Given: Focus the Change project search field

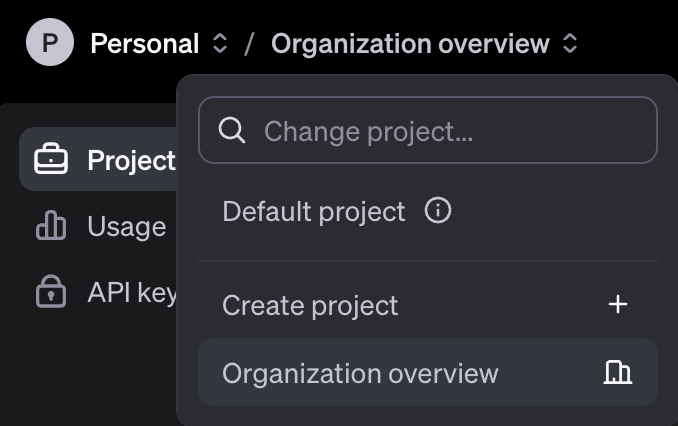Looking at the screenshot, I should [428, 130].
